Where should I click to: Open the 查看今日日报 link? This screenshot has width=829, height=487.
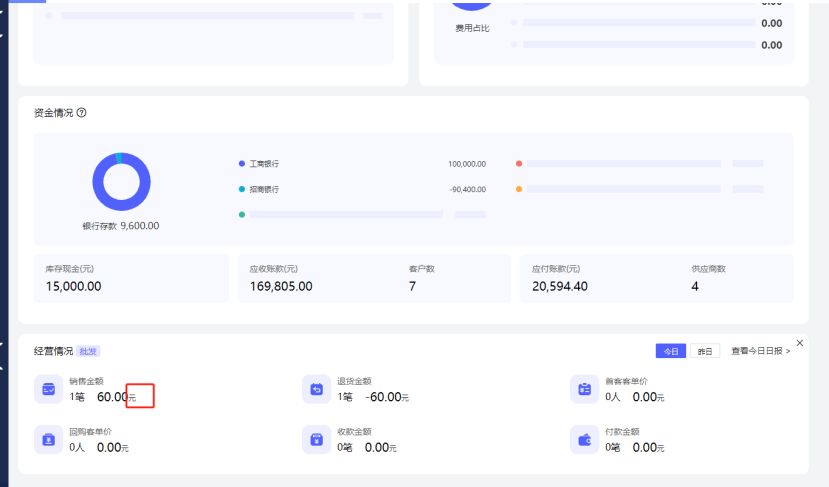(x=760, y=351)
